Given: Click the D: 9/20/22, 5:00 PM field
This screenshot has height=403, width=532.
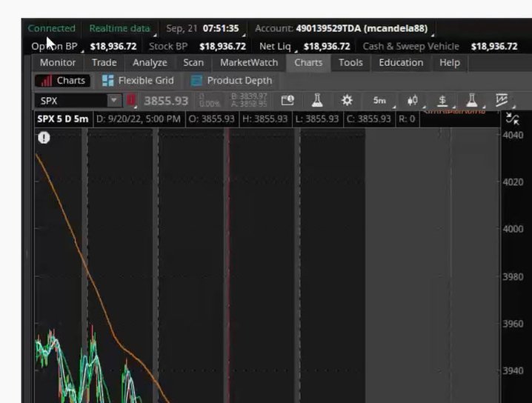Looking at the screenshot, I should [139, 119].
